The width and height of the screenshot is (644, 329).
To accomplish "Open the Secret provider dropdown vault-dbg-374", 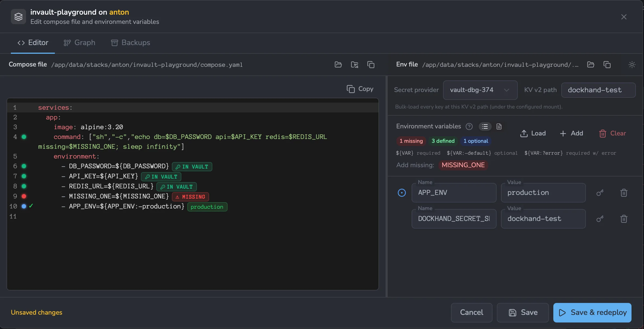I will point(480,90).
